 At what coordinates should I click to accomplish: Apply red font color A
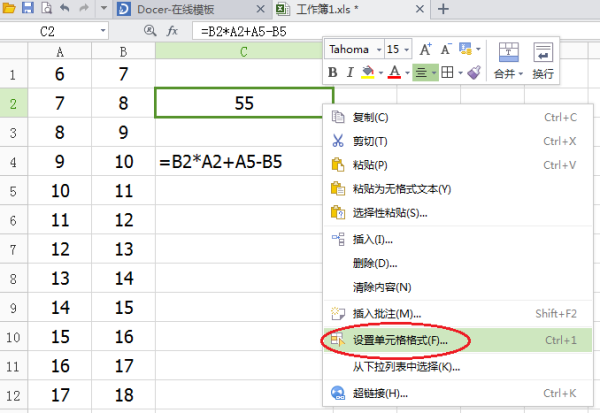click(395, 72)
